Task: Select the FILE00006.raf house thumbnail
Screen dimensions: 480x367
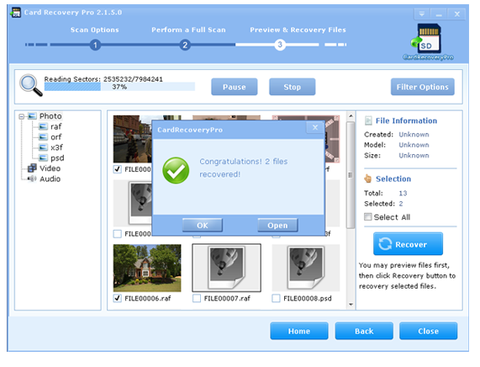Action: [147, 268]
